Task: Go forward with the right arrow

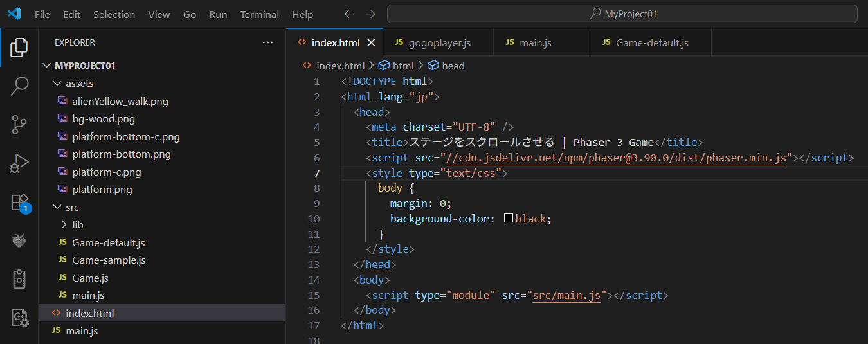Action: [370, 14]
